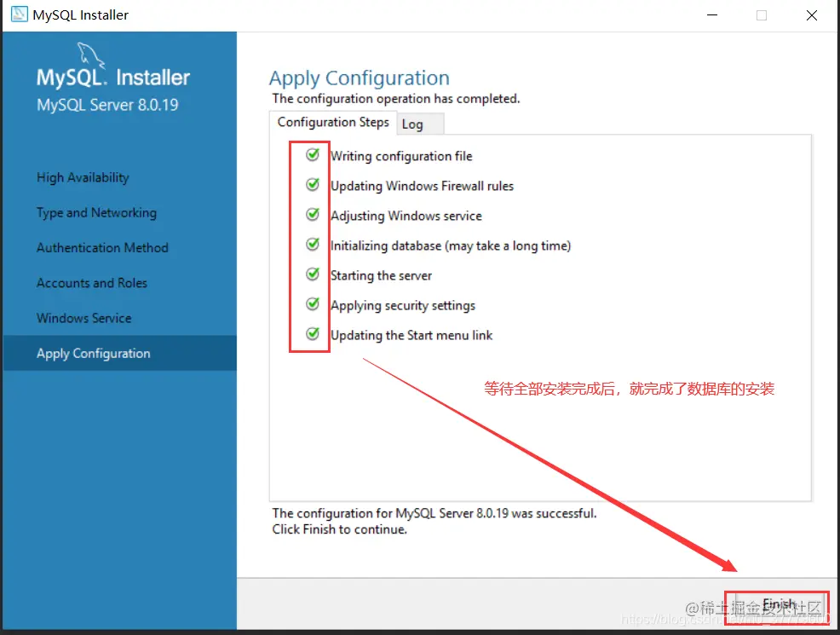Open the Windows Service step

[x=84, y=318]
